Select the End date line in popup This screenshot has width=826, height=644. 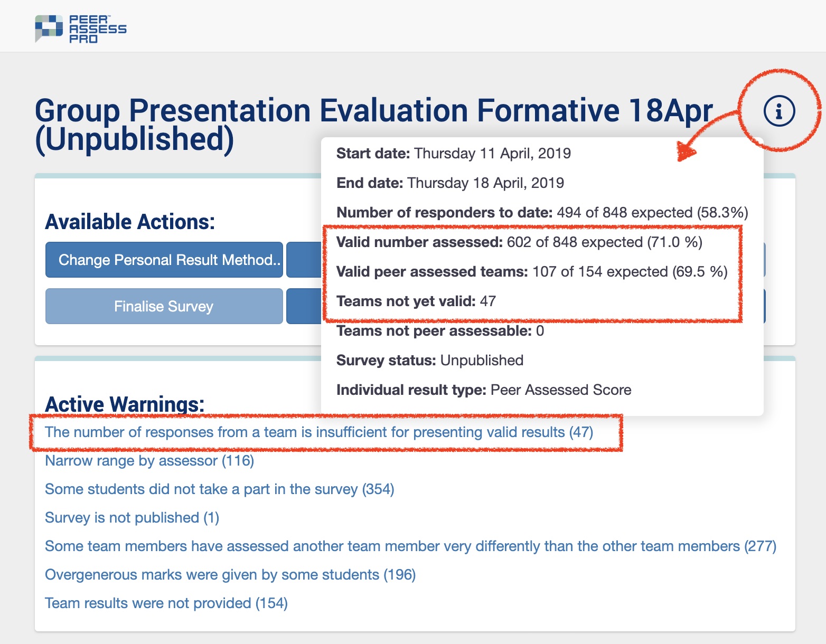click(x=450, y=183)
